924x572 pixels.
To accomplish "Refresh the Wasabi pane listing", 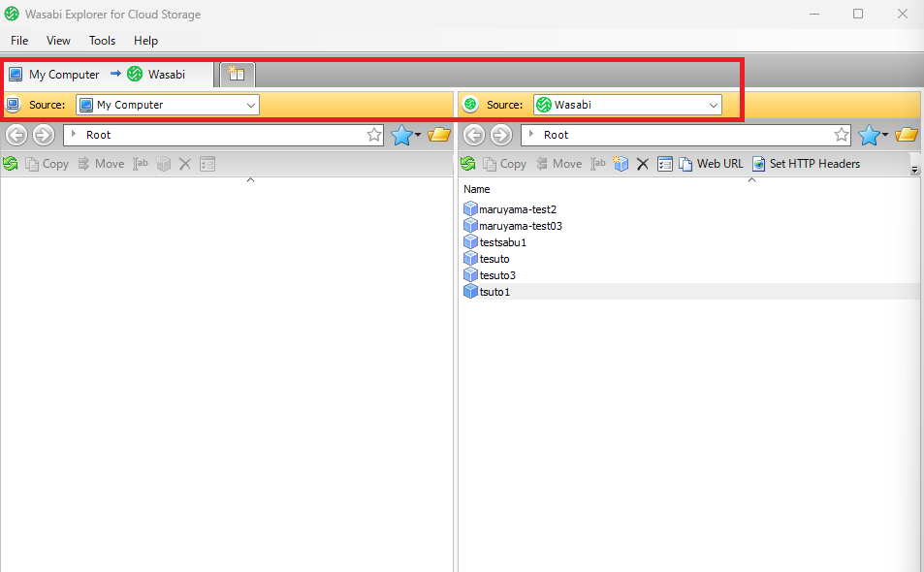I will pyautogui.click(x=468, y=163).
